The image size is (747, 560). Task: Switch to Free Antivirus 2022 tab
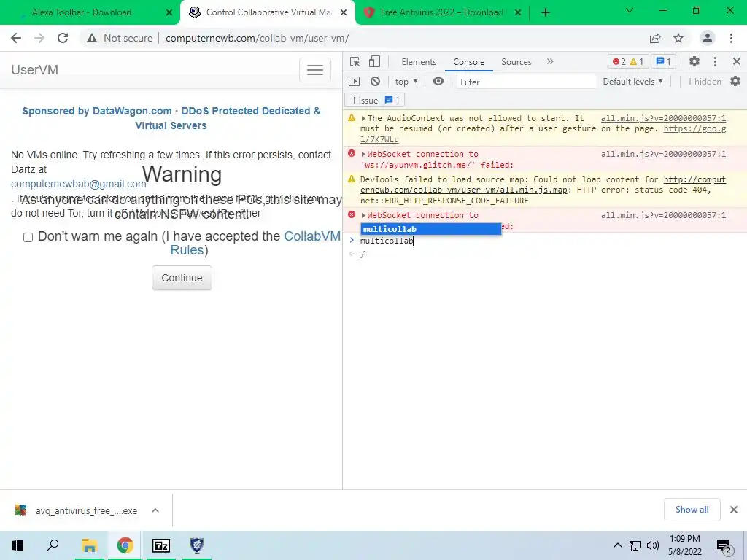coord(442,12)
